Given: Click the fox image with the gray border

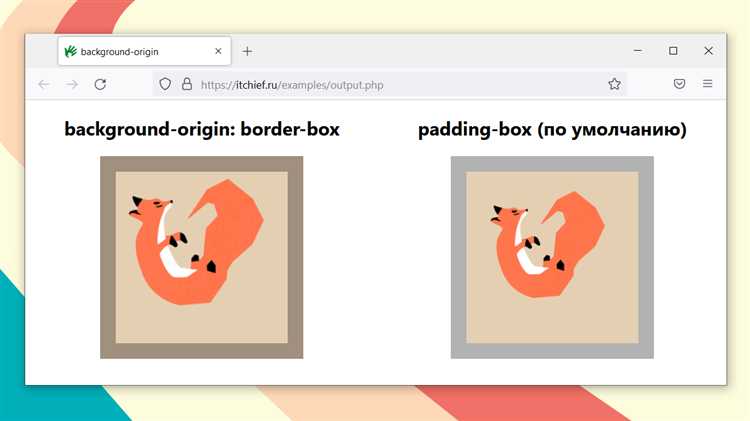Looking at the screenshot, I should pos(552,257).
